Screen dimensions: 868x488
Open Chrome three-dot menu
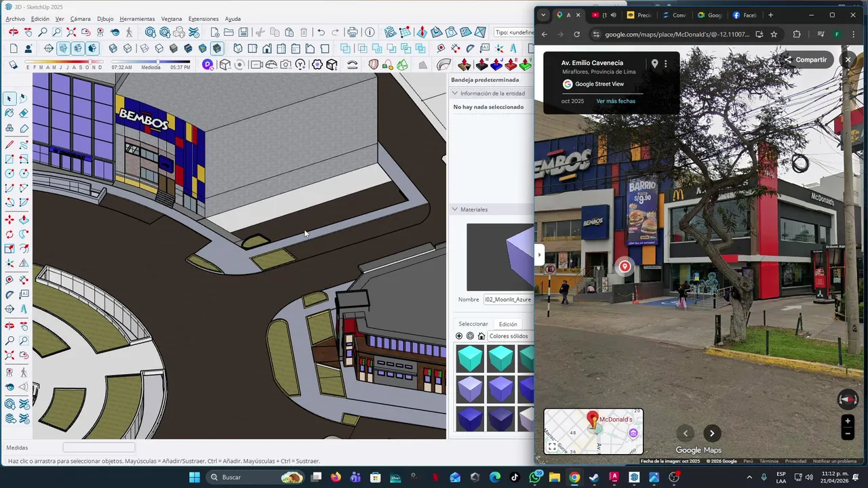click(x=854, y=35)
